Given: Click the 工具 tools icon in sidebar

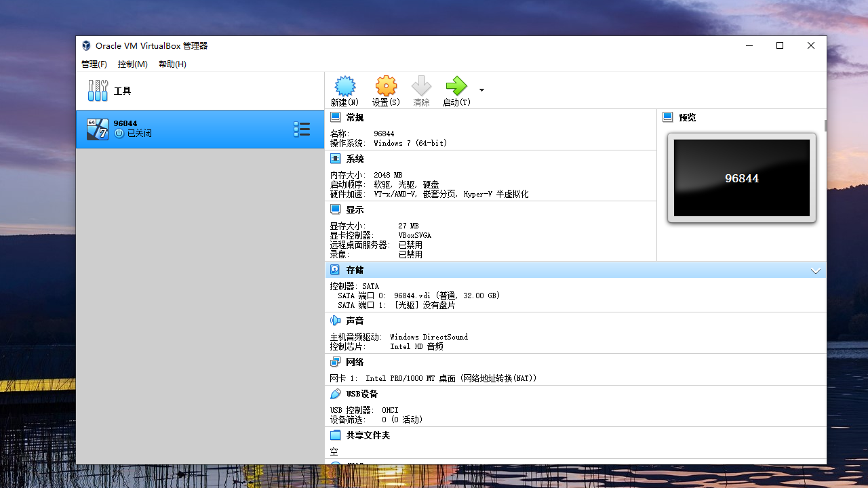Looking at the screenshot, I should [x=98, y=90].
